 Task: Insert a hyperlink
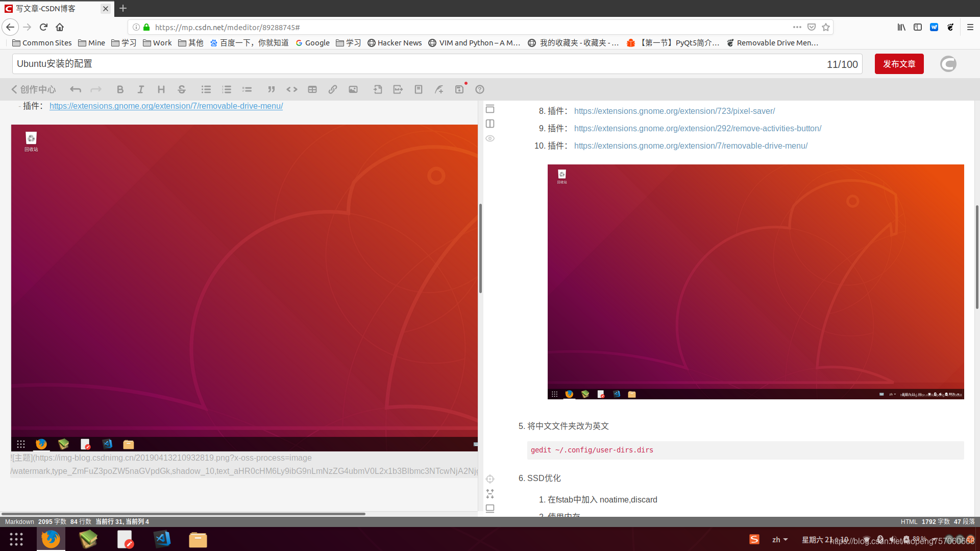[333, 89]
